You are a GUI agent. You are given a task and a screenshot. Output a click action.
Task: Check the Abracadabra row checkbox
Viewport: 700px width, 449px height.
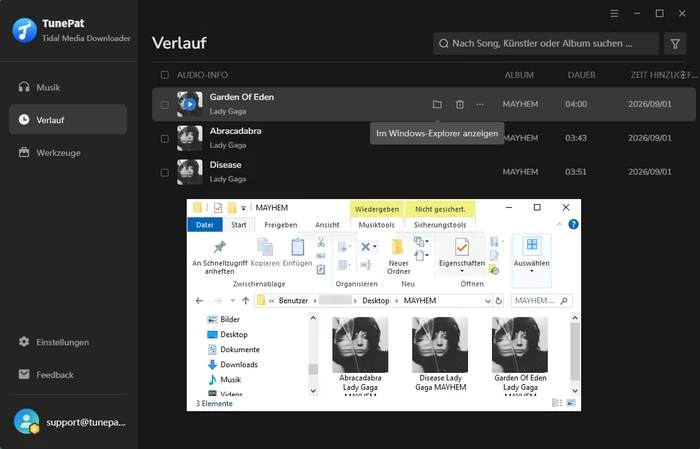click(x=165, y=138)
